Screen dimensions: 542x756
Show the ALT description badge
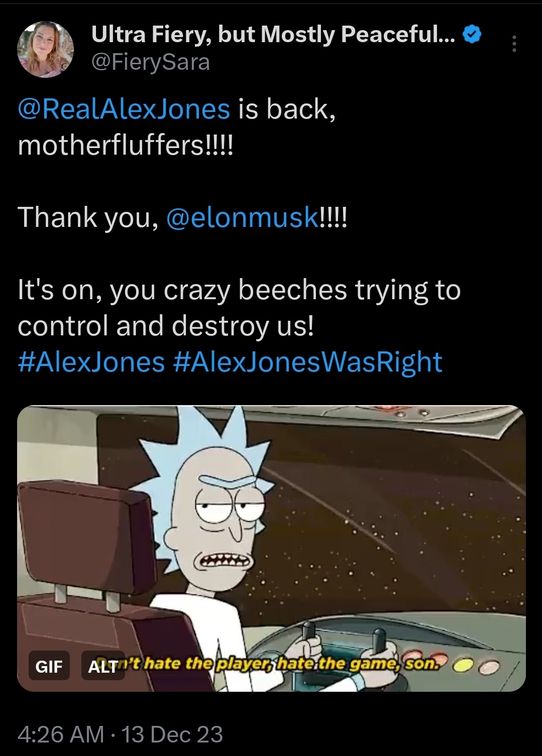point(103,666)
